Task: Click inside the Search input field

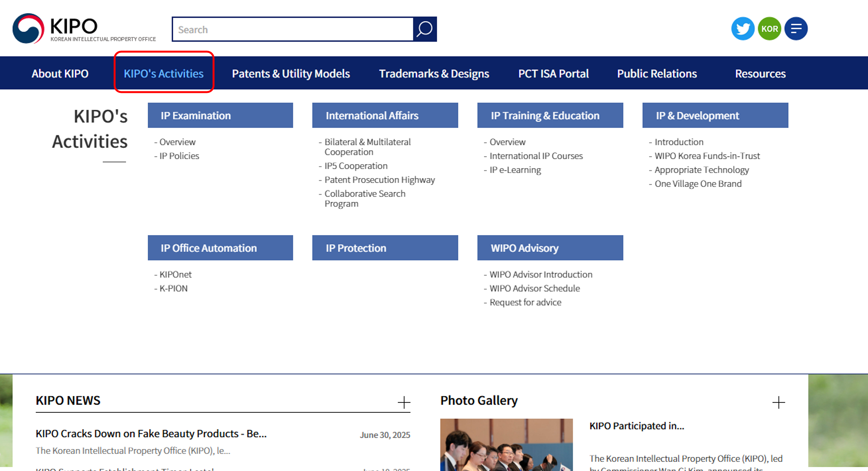Action: pyautogui.click(x=292, y=29)
